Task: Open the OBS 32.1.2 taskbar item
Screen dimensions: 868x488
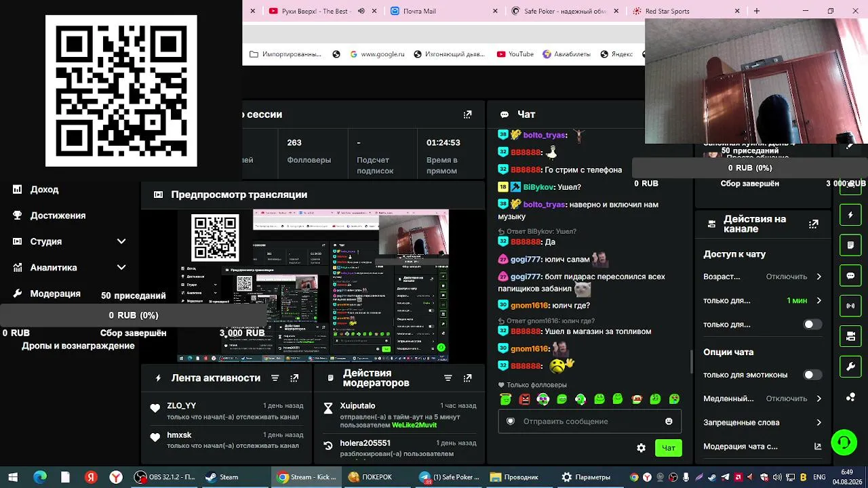Action: click(165, 477)
